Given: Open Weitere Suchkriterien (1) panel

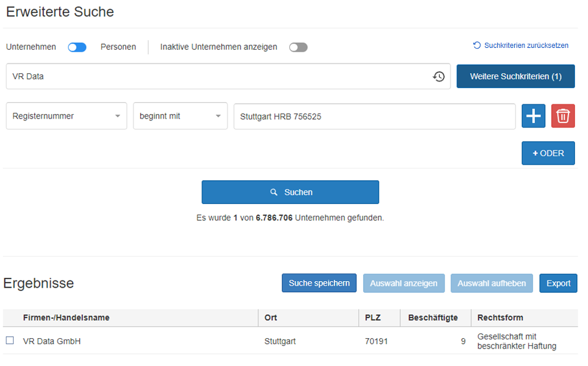Looking at the screenshot, I should tap(515, 76).
